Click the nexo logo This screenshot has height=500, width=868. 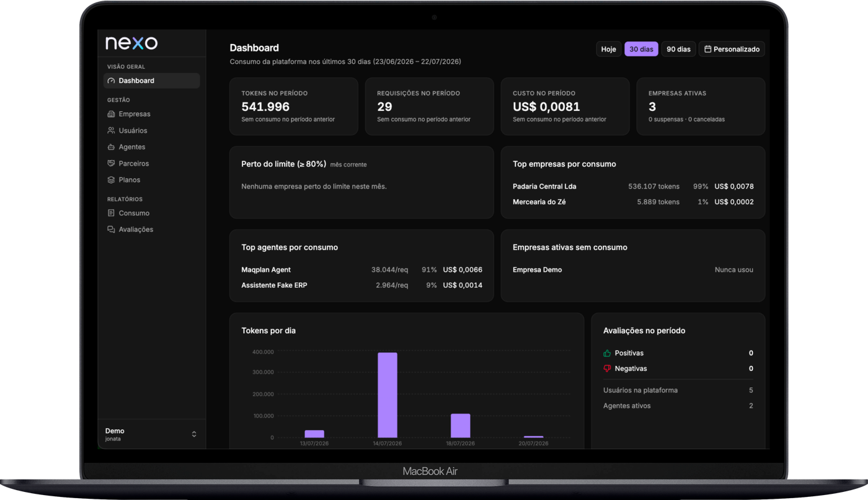(131, 43)
